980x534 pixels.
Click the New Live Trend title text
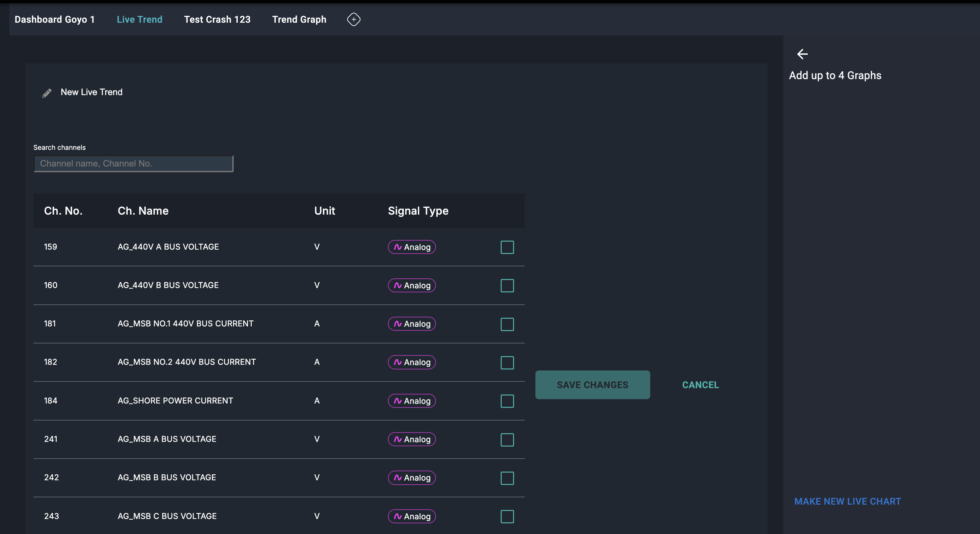click(x=91, y=92)
